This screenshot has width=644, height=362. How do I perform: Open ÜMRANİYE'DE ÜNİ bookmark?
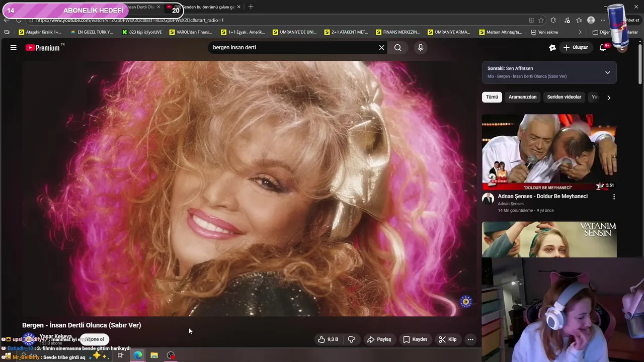click(x=294, y=32)
